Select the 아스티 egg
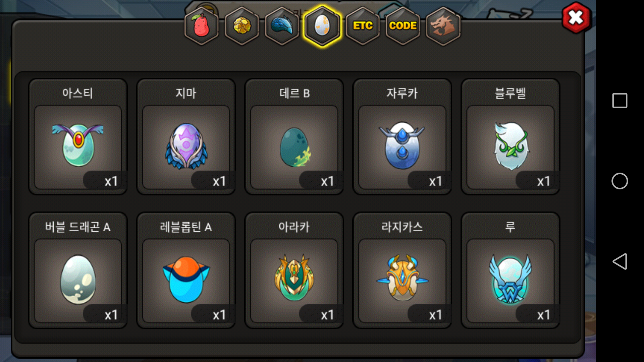The width and height of the screenshot is (644, 362). [x=78, y=136]
